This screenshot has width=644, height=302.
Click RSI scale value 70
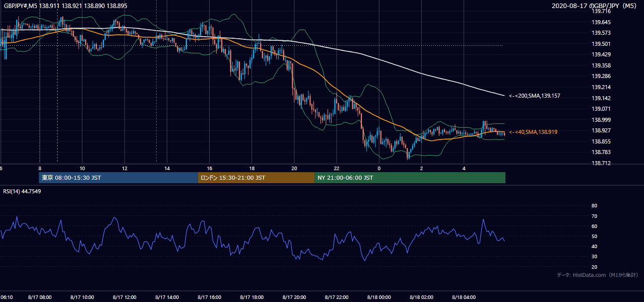pos(594,216)
